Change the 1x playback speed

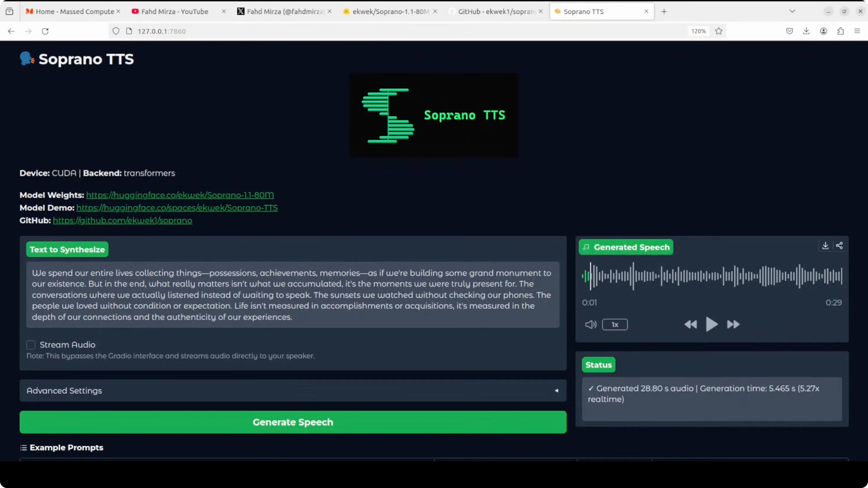pyautogui.click(x=615, y=325)
